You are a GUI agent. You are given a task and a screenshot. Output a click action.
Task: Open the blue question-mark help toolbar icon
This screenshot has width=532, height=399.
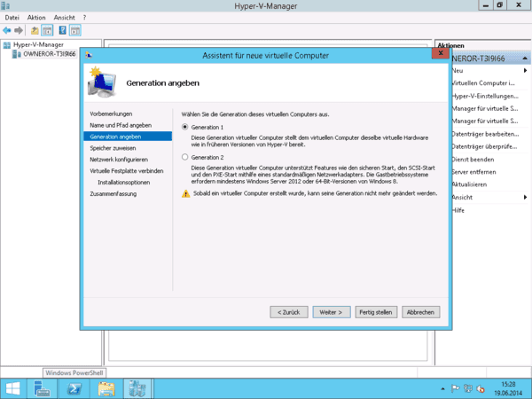tap(62, 30)
